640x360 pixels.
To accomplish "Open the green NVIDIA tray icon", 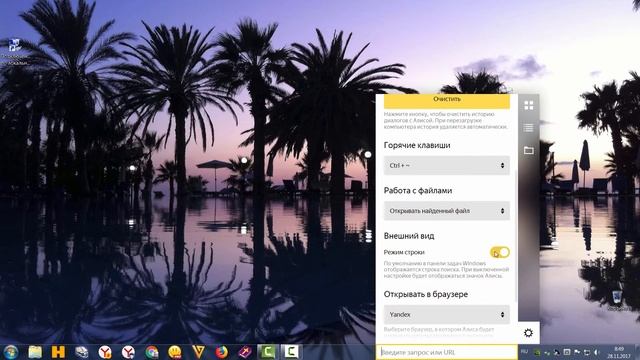I will tap(538, 352).
